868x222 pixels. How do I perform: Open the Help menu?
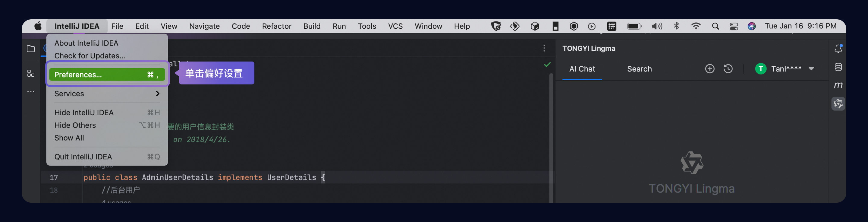[x=462, y=26]
